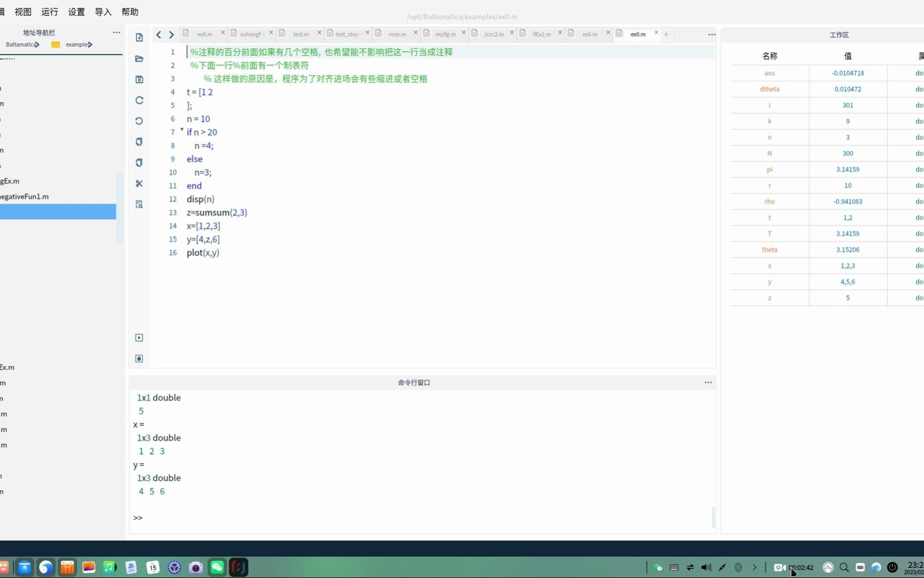Close the ex0.m tab

pos(656,33)
